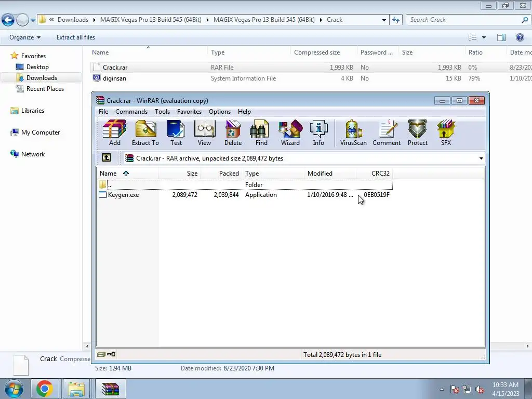Click the taskbar clock showing 10:33 AM
This screenshot has width=532, height=399.
click(506, 389)
